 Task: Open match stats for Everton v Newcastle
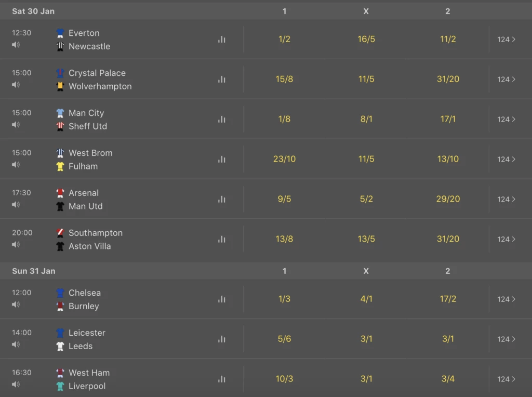click(221, 39)
